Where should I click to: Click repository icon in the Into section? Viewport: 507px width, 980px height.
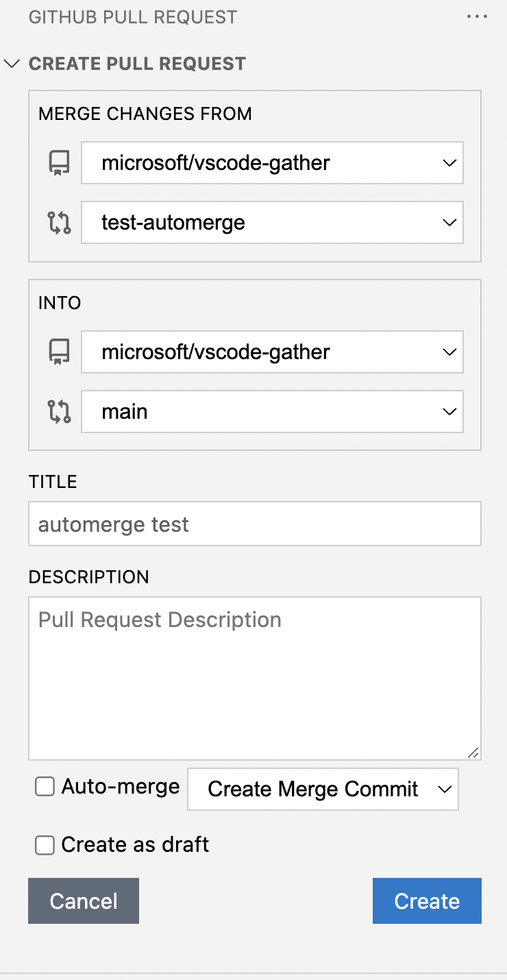59,352
